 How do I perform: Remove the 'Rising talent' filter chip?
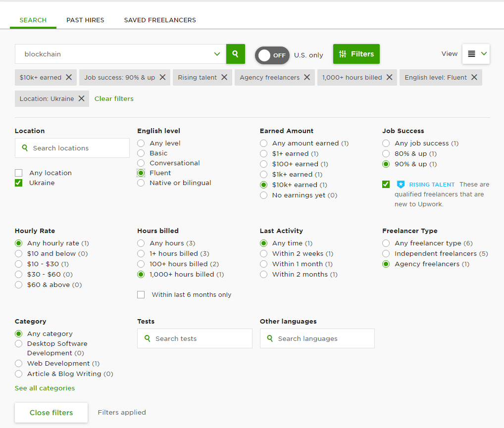(224, 77)
